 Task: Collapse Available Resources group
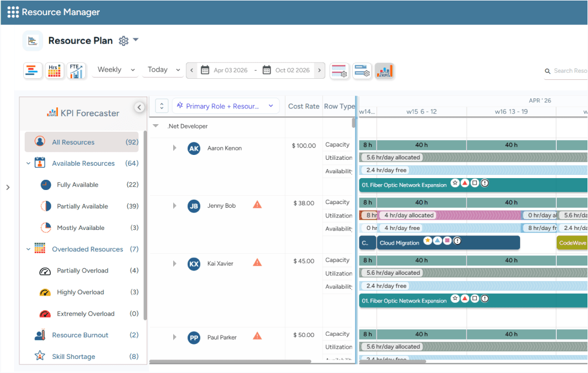pyautogui.click(x=28, y=163)
